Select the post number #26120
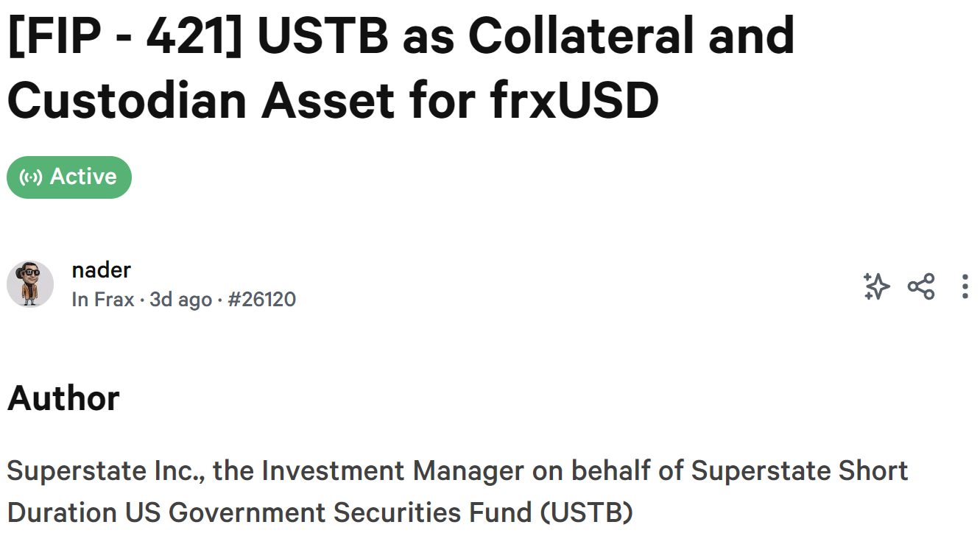The width and height of the screenshot is (980, 547). 261,300
